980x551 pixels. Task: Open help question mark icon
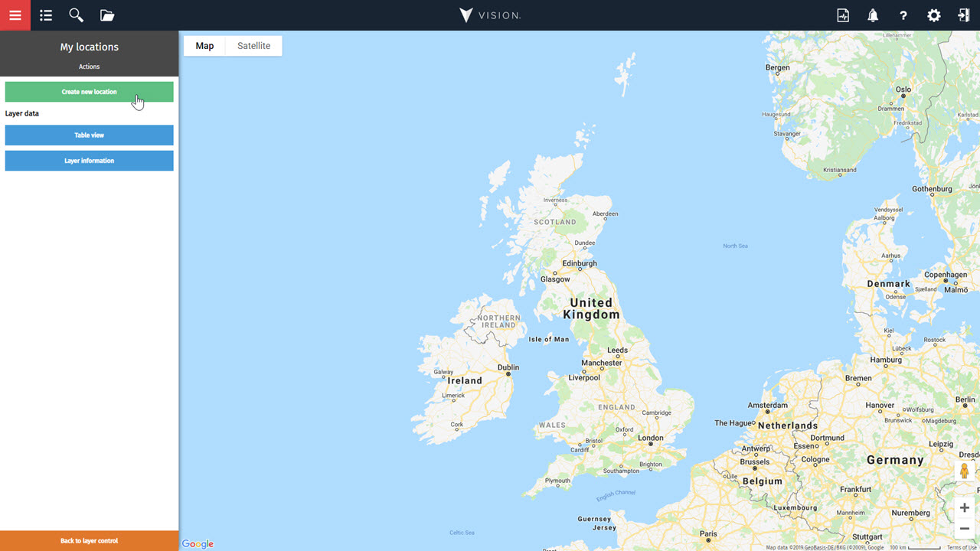point(903,15)
